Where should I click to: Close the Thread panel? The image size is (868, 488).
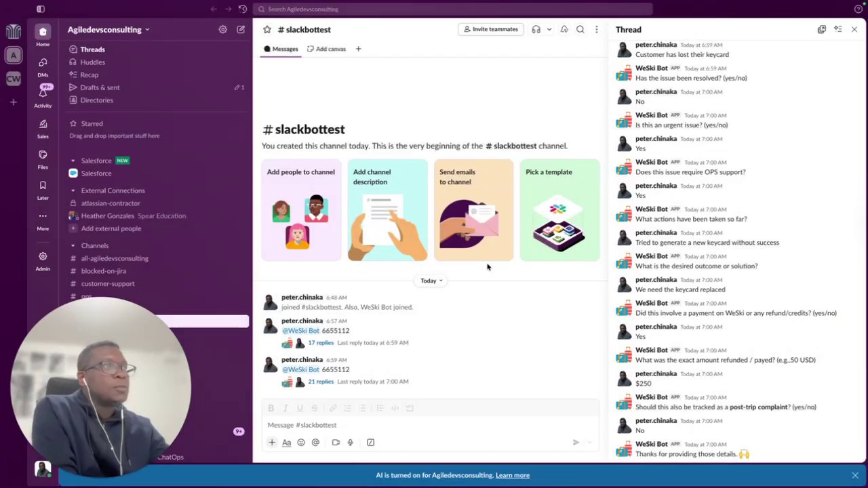click(854, 30)
